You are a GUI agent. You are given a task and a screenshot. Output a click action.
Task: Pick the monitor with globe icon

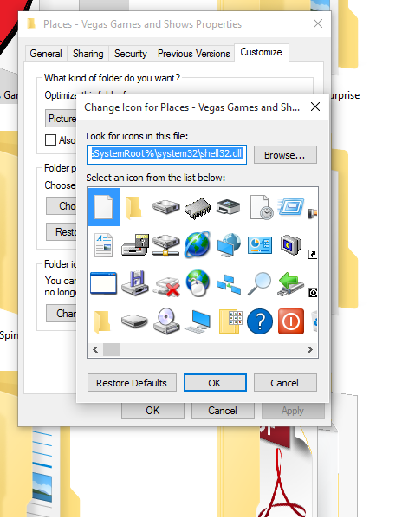tap(229, 245)
